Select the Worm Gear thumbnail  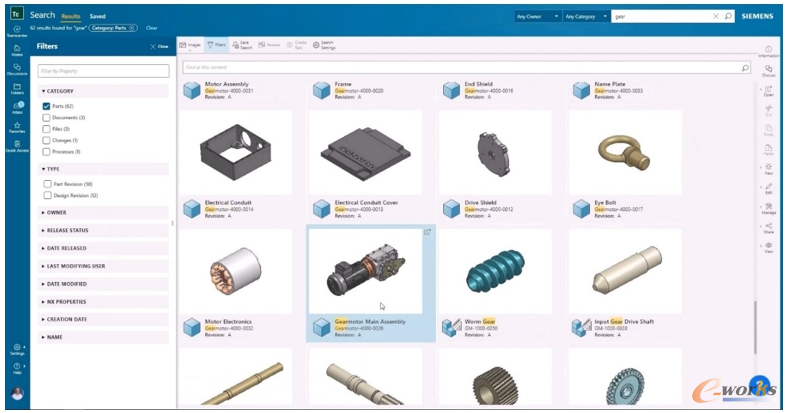[495, 271]
